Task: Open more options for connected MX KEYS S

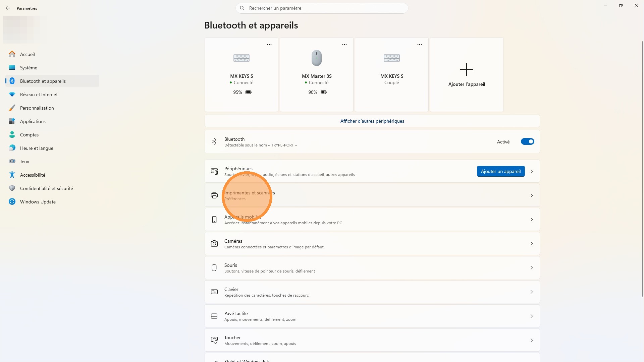Action: pos(269,45)
